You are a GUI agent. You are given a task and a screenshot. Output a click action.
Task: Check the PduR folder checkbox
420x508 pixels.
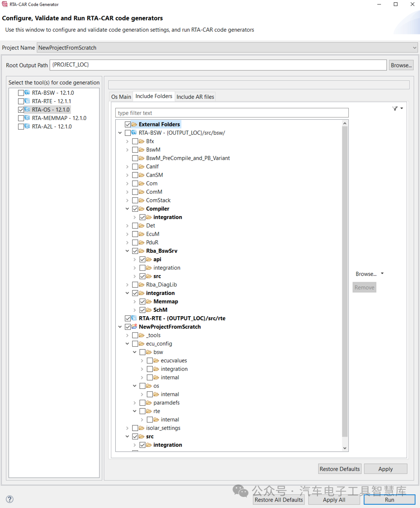135,242
